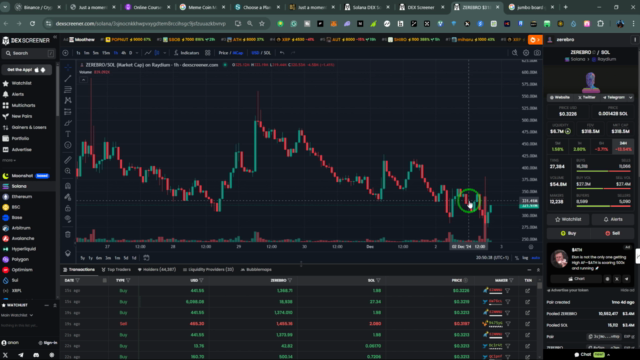Toggle auto scale on chart

[536, 258]
